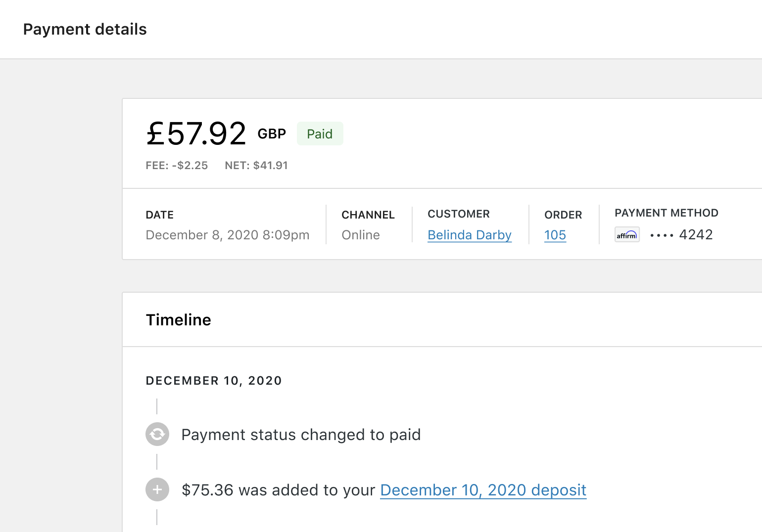
Task: Open customer Belinda Darby's profile
Action: [469, 235]
